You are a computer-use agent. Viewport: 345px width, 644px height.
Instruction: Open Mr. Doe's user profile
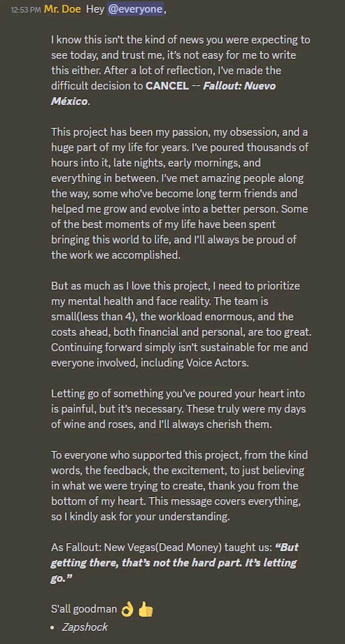63,9
